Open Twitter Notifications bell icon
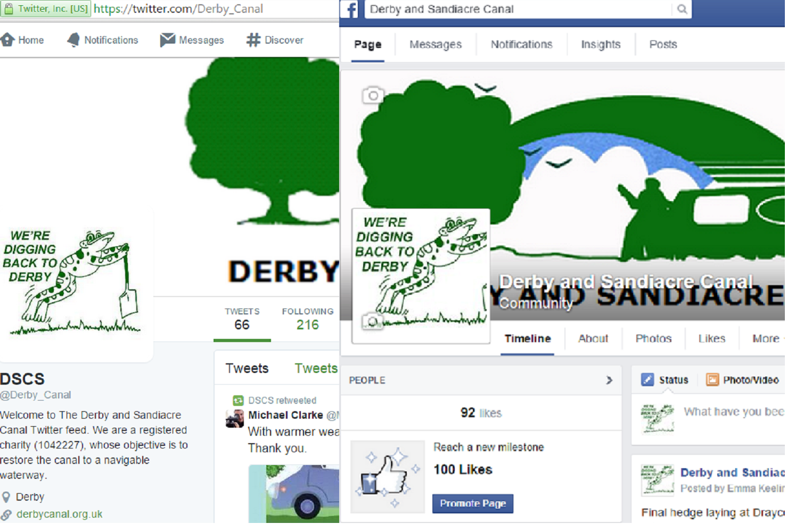Screen dimensions: 787x532 coord(73,40)
